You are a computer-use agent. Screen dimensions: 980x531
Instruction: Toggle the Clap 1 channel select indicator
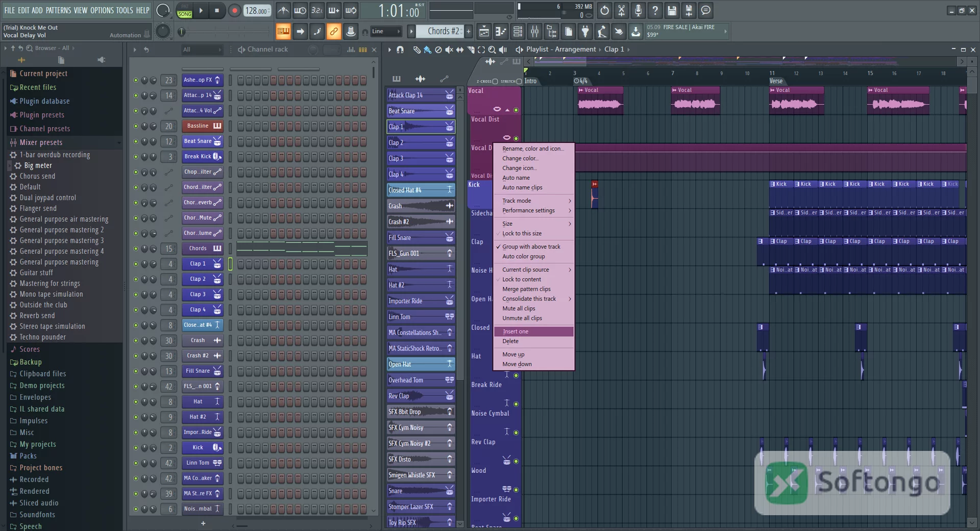click(230, 264)
